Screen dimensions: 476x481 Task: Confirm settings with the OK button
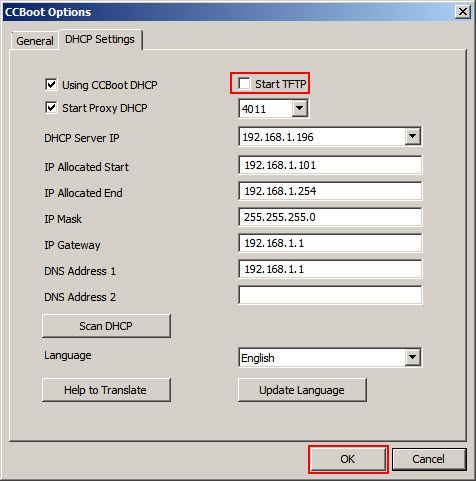(348, 459)
